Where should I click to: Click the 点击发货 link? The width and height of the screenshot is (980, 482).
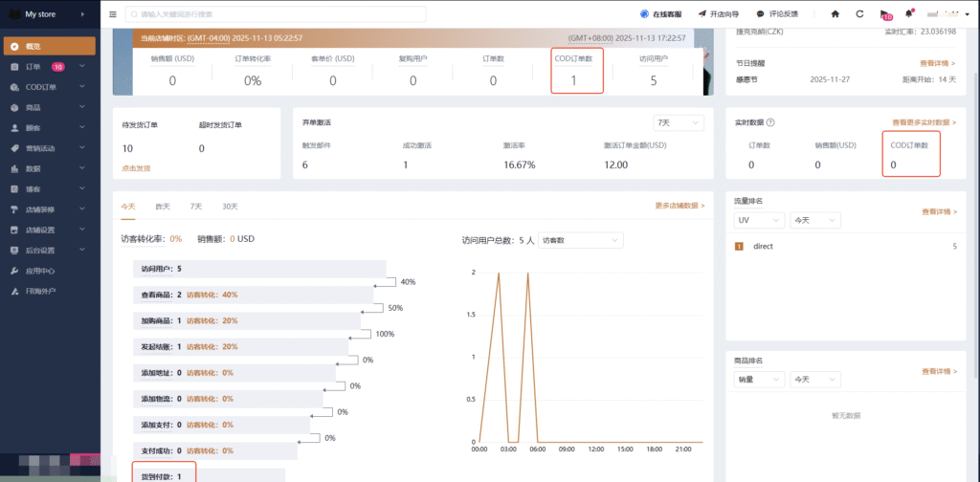click(136, 167)
